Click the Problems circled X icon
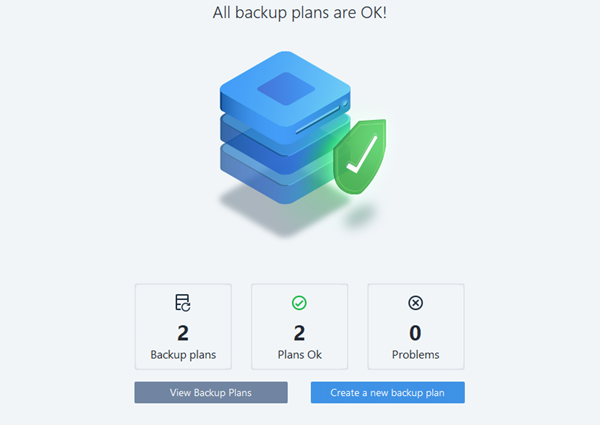This screenshot has height=425, width=600. coord(415,303)
